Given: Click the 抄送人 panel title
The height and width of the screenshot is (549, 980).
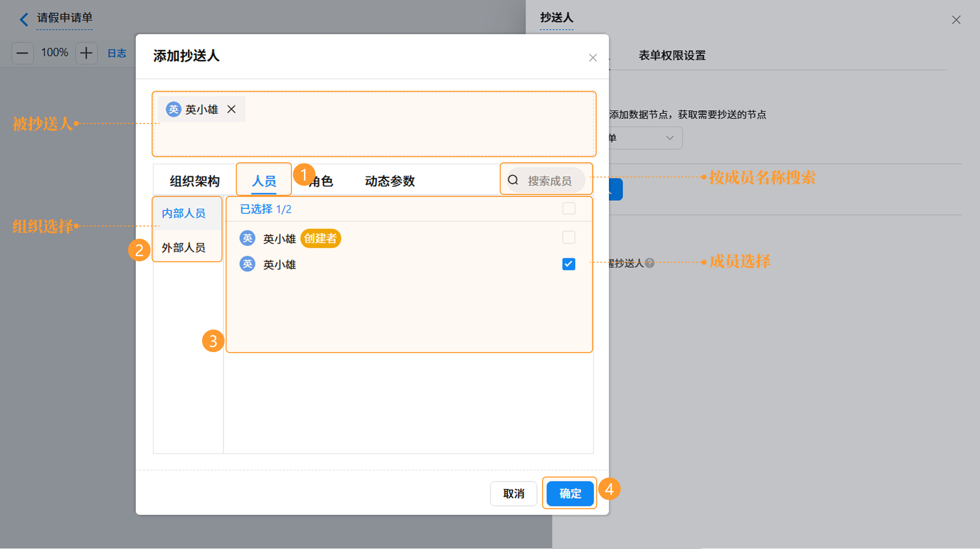Looking at the screenshot, I should click(557, 18).
